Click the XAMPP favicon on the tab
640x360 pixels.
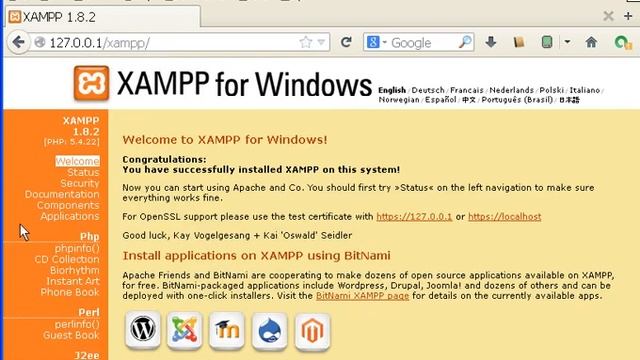click(15, 17)
